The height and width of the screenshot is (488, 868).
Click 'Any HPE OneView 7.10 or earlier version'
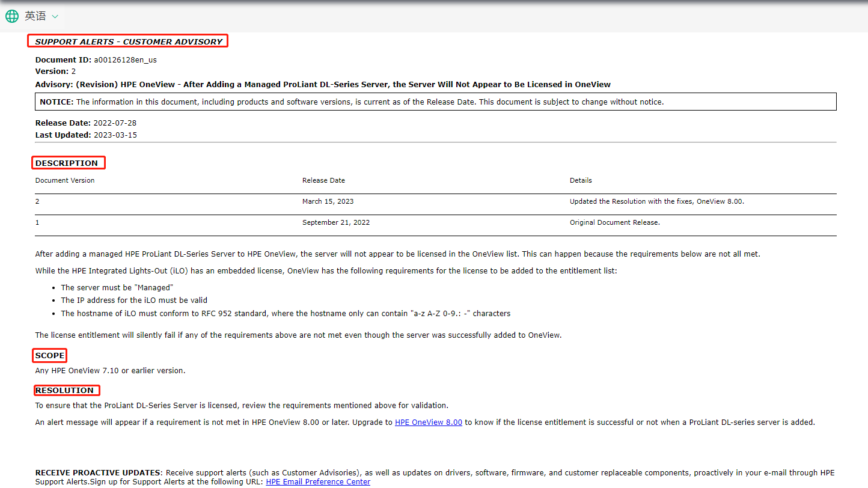111,371
